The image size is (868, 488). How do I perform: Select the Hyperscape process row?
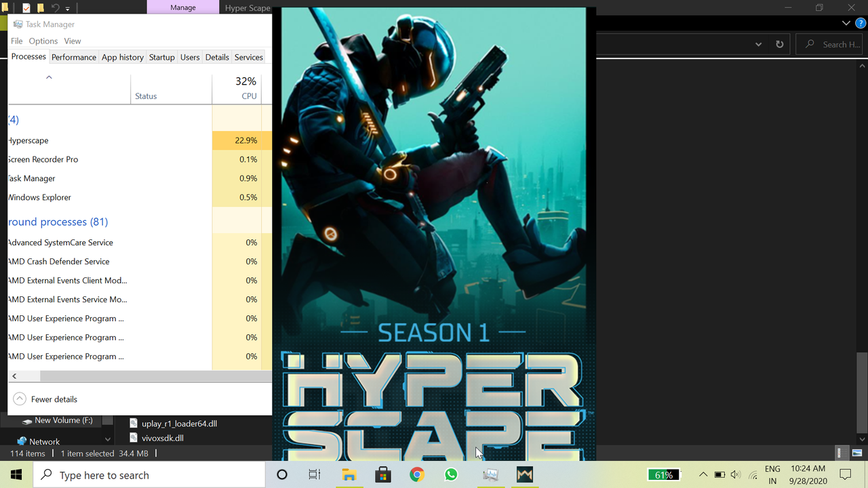140,140
